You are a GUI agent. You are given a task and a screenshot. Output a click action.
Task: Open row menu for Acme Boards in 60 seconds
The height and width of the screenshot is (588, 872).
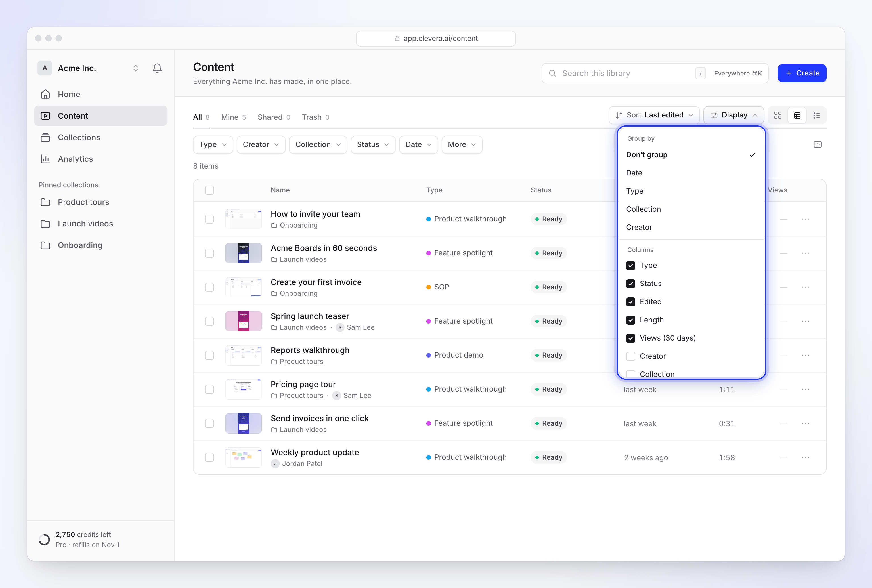806,253
